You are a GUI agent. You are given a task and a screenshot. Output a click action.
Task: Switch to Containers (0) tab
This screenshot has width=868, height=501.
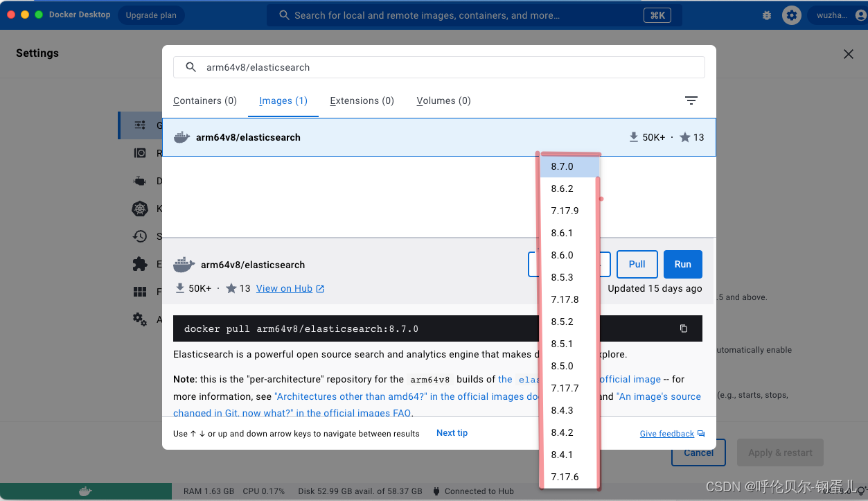[205, 100]
